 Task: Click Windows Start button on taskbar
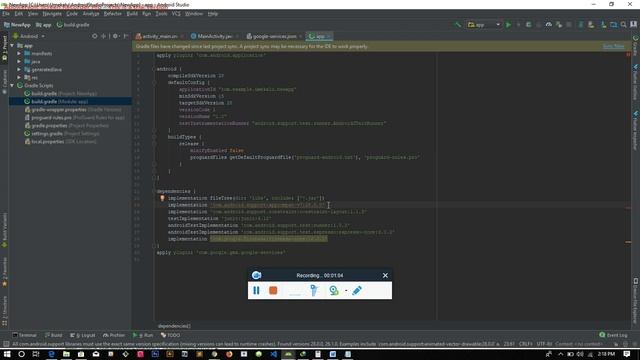[7, 354]
